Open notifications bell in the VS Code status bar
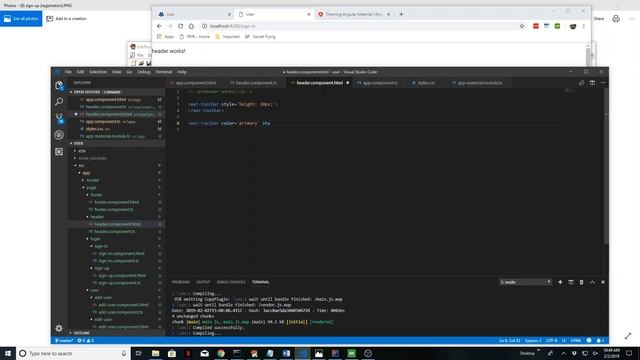 (600, 340)
